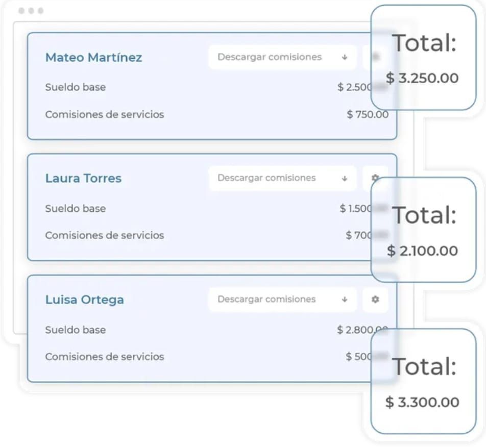This screenshot has width=486, height=448.
Task: Click Mateo Martínez's Sueldo base label
Action: (x=76, y=87)
